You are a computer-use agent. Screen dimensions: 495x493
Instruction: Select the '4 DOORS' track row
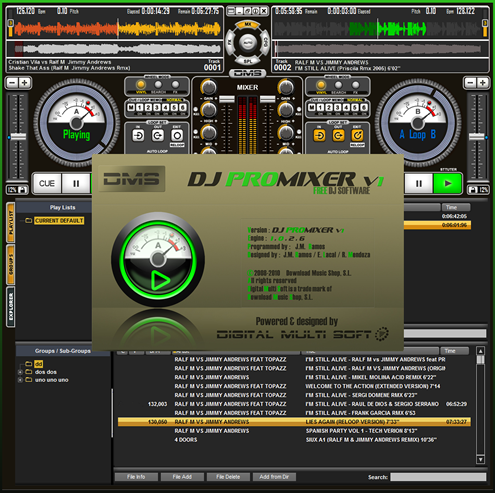point(294,440)
